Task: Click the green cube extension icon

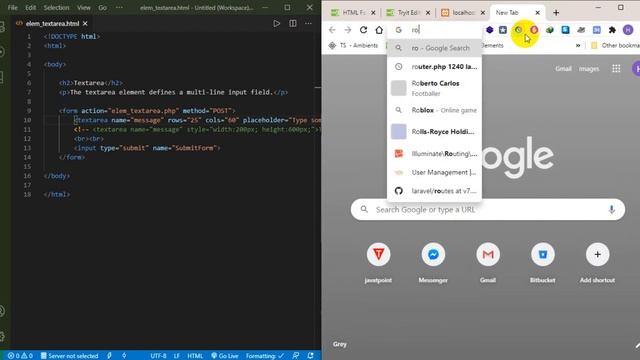Action: [550, 30]
